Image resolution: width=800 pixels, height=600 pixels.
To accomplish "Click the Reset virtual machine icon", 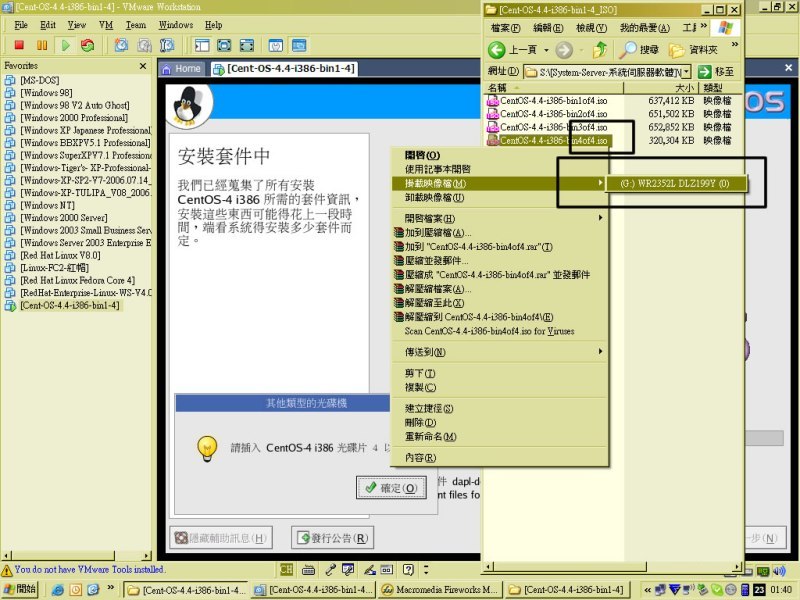I will point(88,45).
